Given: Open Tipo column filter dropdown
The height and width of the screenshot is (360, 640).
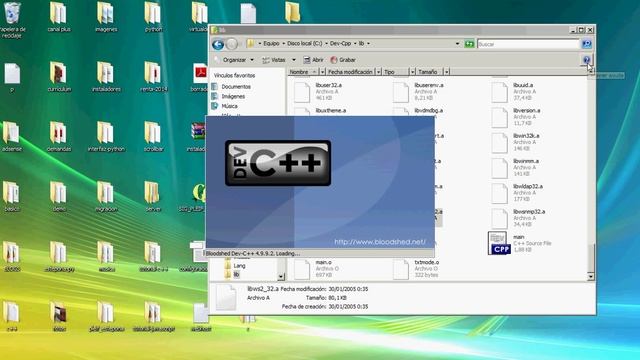Looking at the screenshot, I should 412,72.
